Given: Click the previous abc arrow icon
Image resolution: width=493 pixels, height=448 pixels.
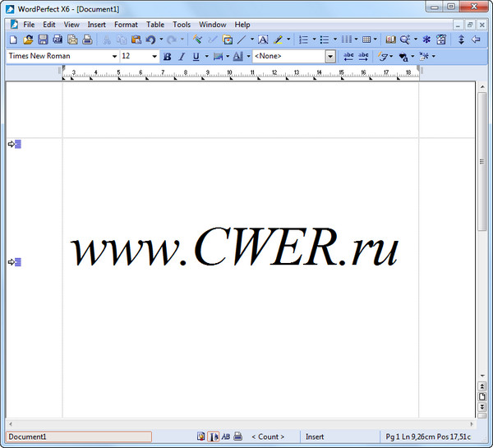Looking at the screenshot, I should (x=348, y=57).
